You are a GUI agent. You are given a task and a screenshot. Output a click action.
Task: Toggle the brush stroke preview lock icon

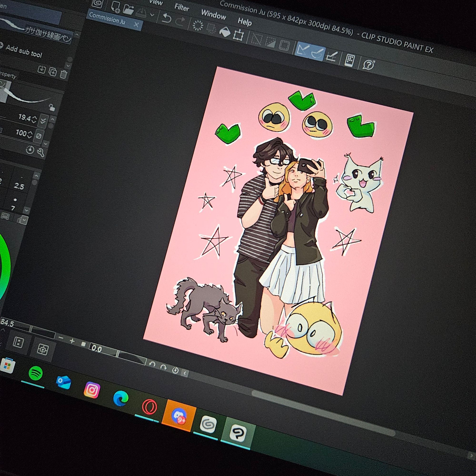point(51,107)
